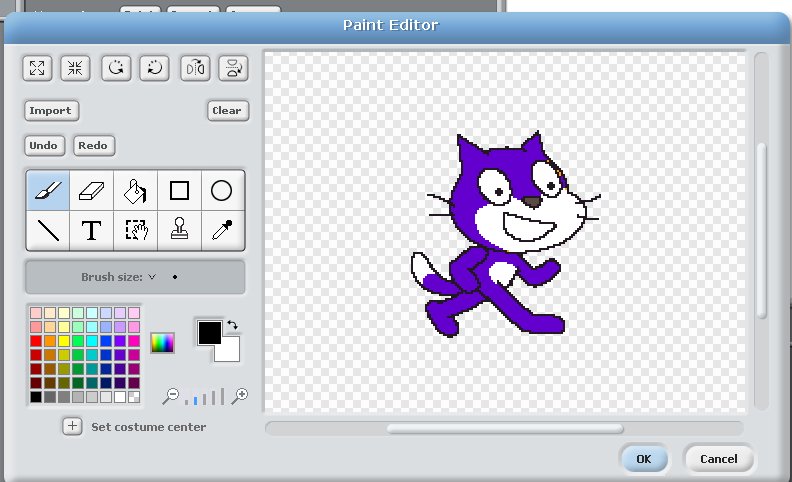Click the zoom in magnifier

(x=239, y=396)
